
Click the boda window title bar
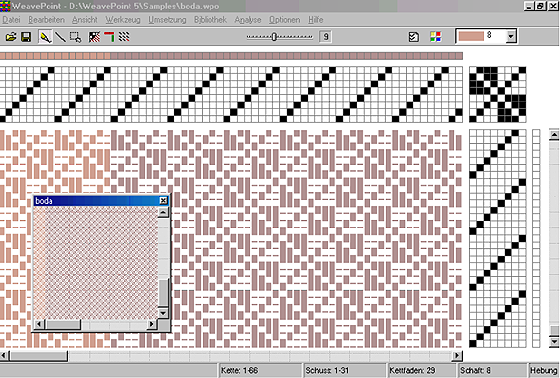[96, 201]
